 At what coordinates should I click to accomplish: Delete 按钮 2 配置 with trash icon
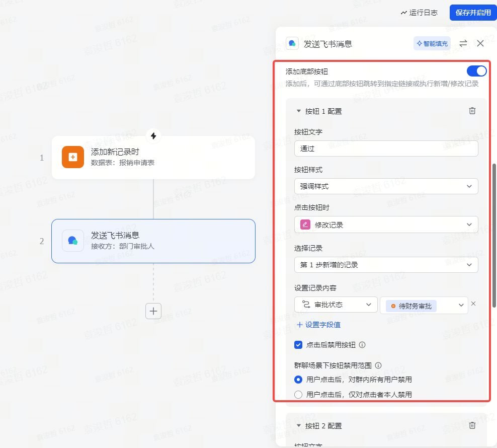click(x=472, y=425)
